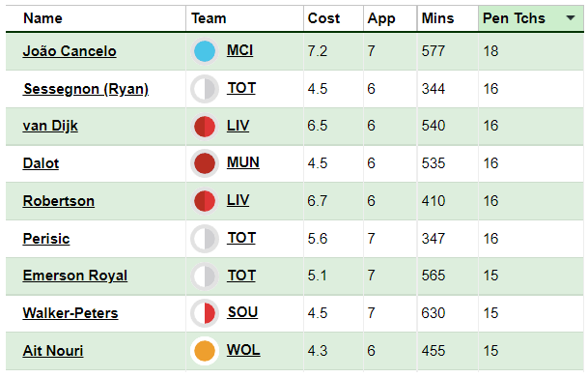588x378 pixels.
Task: Click van Dijk's LIV team badge
Action: point(205,126)
